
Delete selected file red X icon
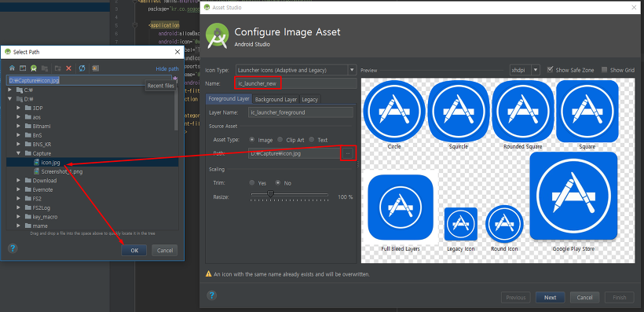point(69,68)
